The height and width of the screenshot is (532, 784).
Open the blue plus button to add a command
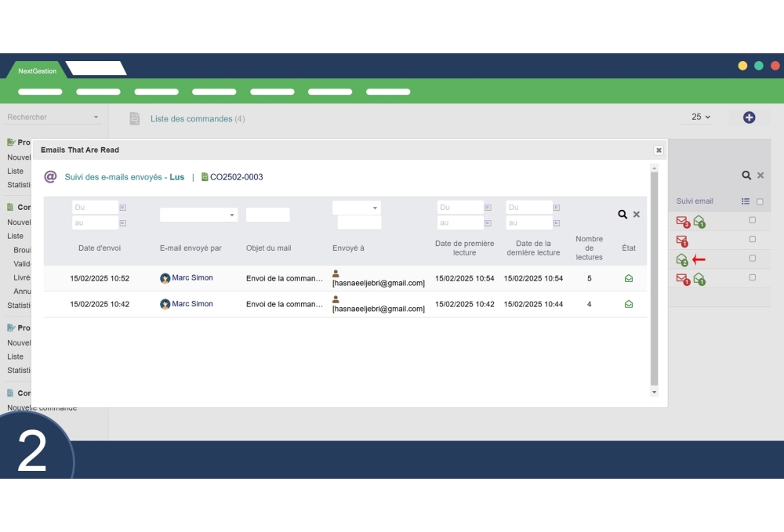tap(749, 117)
